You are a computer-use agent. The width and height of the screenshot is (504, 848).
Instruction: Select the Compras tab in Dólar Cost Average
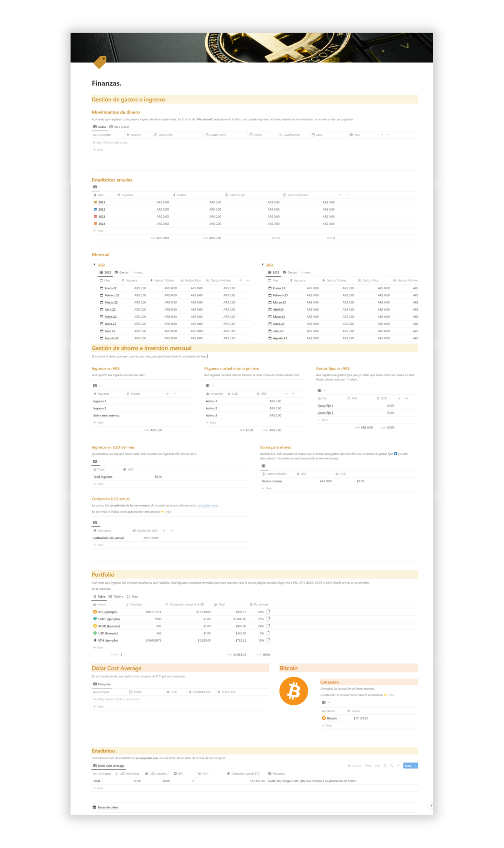click(102, 684)
